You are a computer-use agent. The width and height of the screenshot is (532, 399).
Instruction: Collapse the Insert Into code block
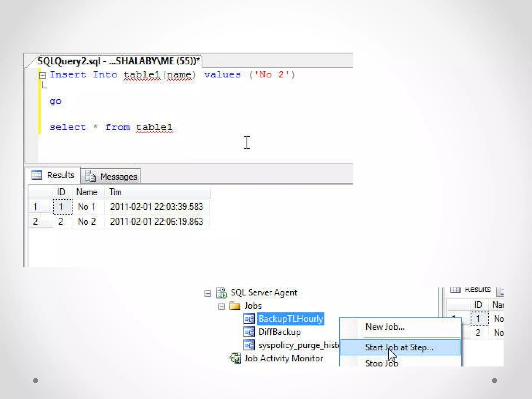pyautogui.click(x=43, y=75)
